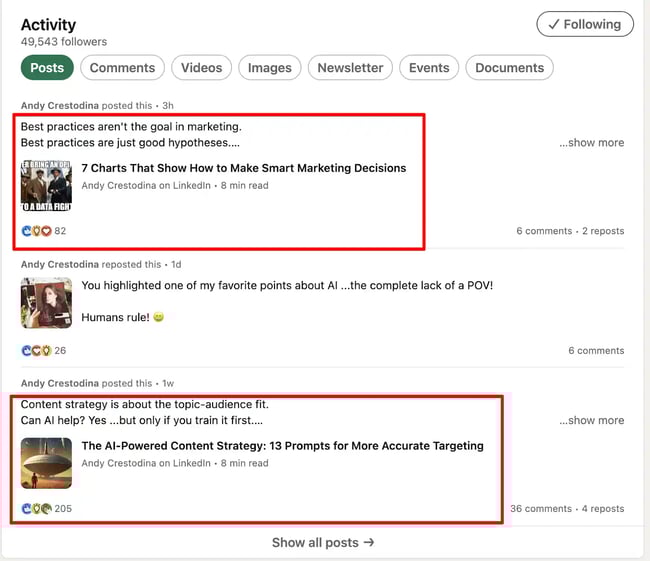Open the reposted profile photo thumbnail

[46, 303]
